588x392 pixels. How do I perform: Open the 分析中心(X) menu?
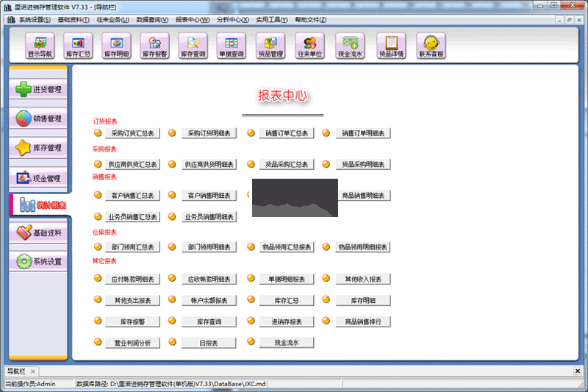coord(232,20)
